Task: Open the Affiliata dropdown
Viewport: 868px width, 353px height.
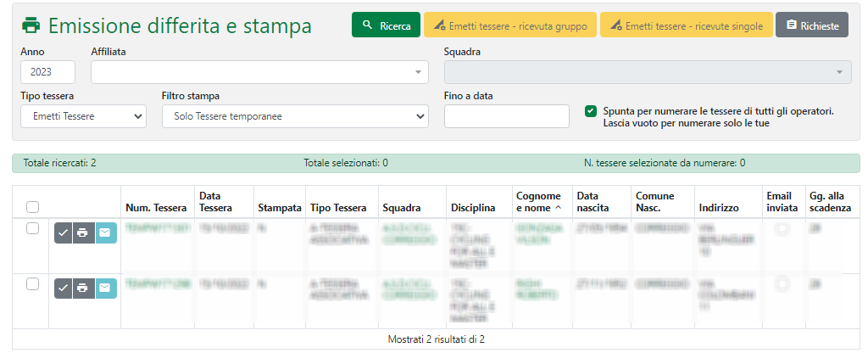Action: 260,72
